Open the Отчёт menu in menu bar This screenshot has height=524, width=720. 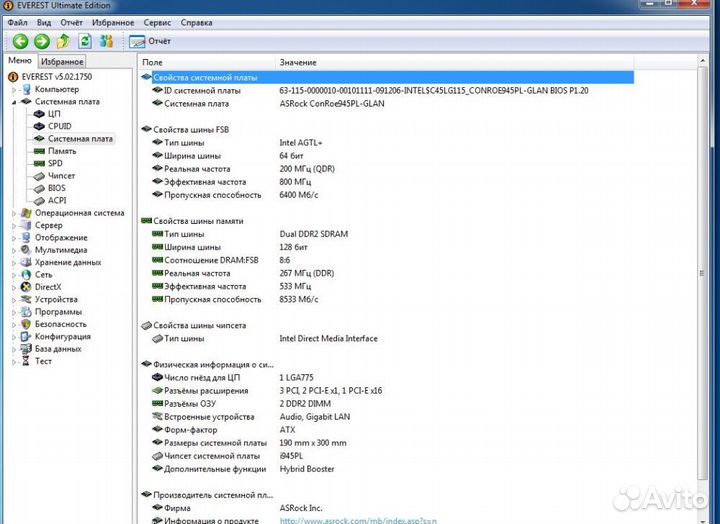72,23
